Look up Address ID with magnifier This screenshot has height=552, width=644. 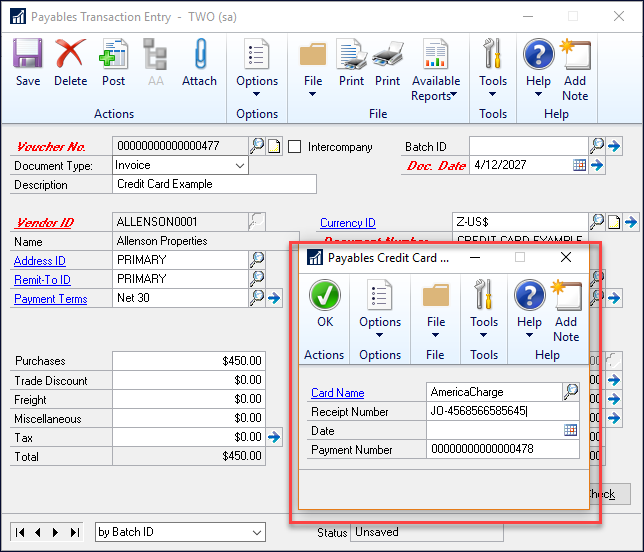coord(257,260)
